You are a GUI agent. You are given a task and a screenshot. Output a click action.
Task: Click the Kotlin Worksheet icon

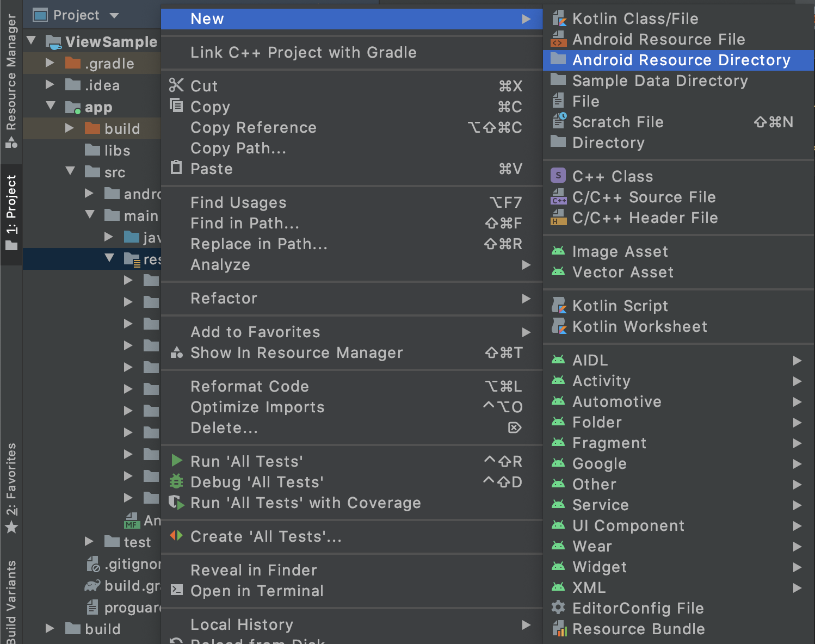(x=559, y=326)
